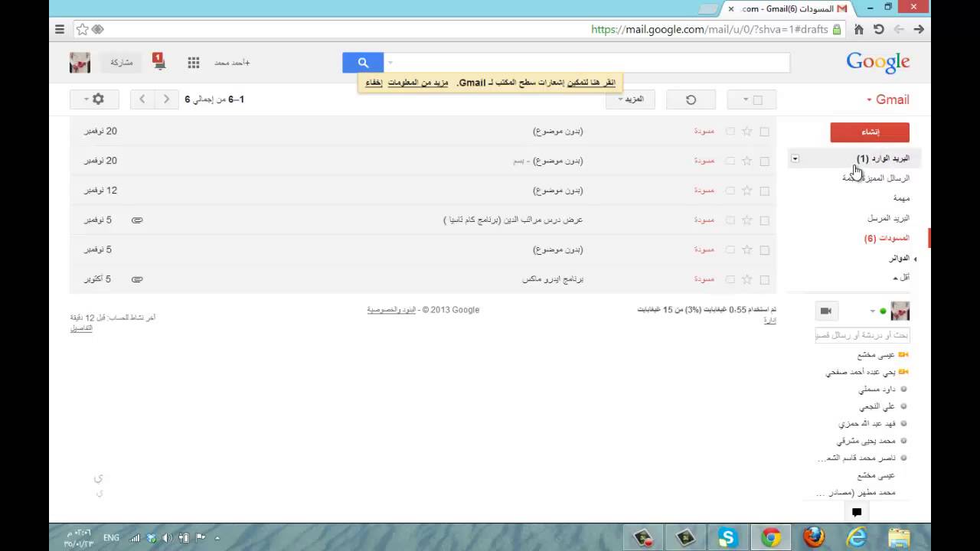Reload the page in Chrome

[879, 29]
